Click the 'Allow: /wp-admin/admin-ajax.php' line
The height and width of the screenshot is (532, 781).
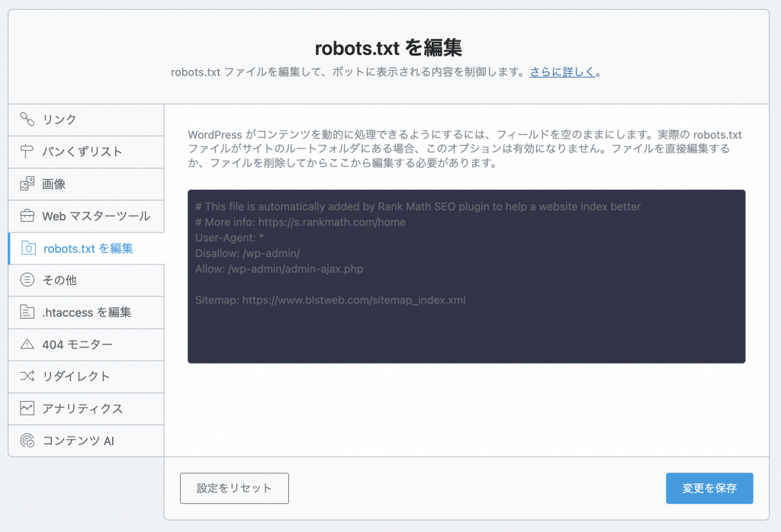(279, 269)
